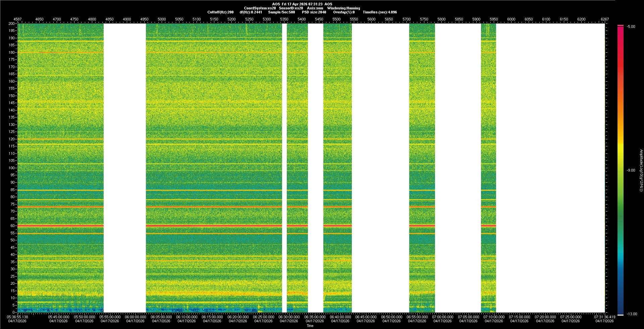The height and width of the screenshot is (329, 644).
Task: Click the 60 Hz red spectral line
Action: click(x=60, y=226)
